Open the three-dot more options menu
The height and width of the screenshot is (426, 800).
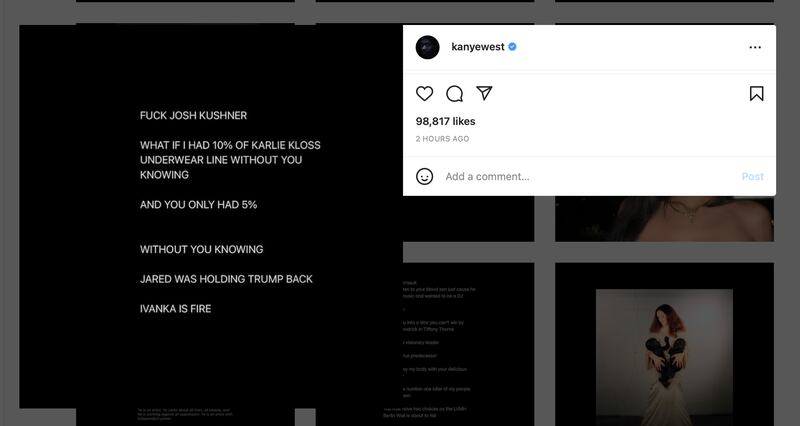(x=755, y=47)
